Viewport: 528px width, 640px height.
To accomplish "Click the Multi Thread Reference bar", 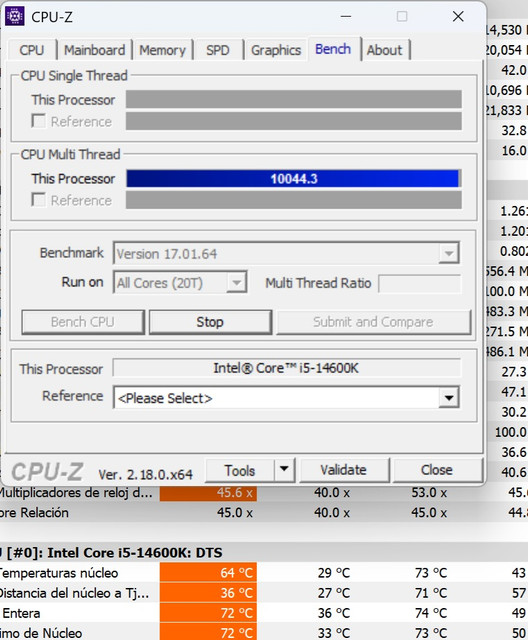I will pyautogui.click(x=294, y=200).
